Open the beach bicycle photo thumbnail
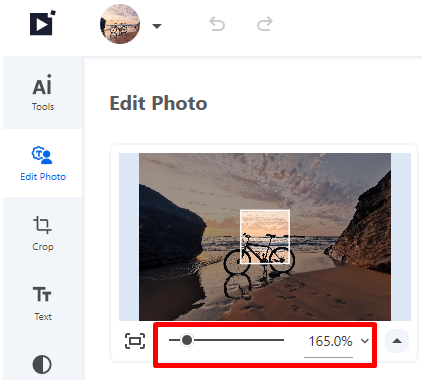This screenshot has height=380, width=422. [x=120, y=24]
